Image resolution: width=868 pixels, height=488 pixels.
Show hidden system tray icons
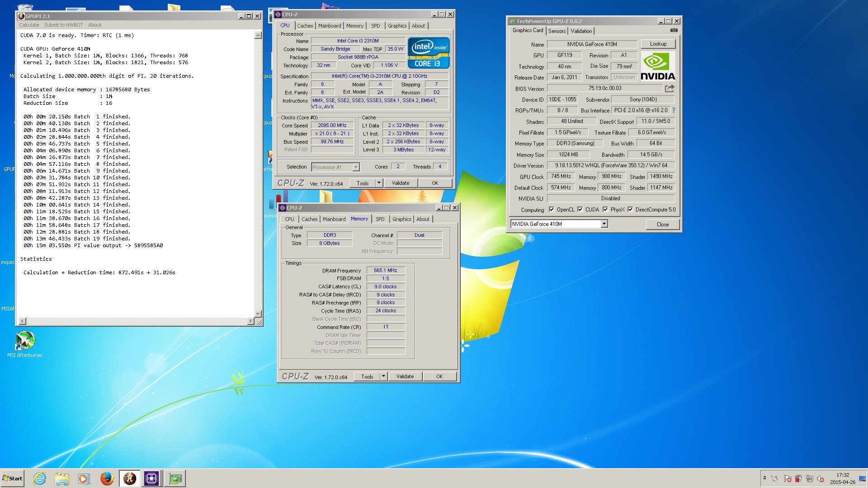coord(764,478)
